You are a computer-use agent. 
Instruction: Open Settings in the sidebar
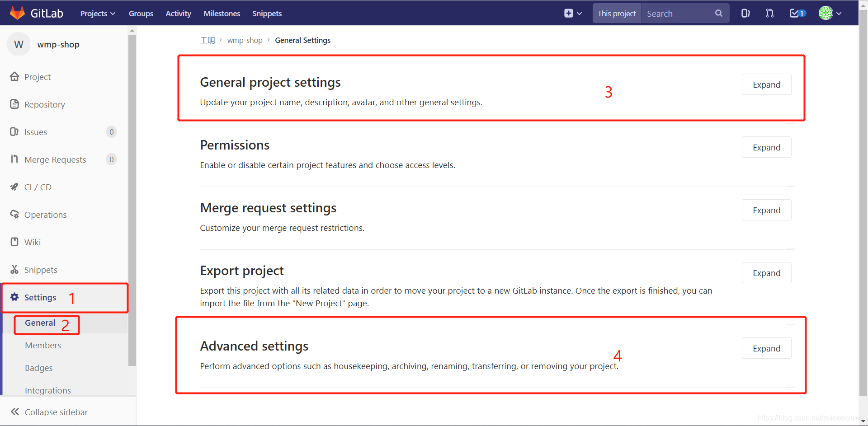pyautogui.click(x=65, y=297)
